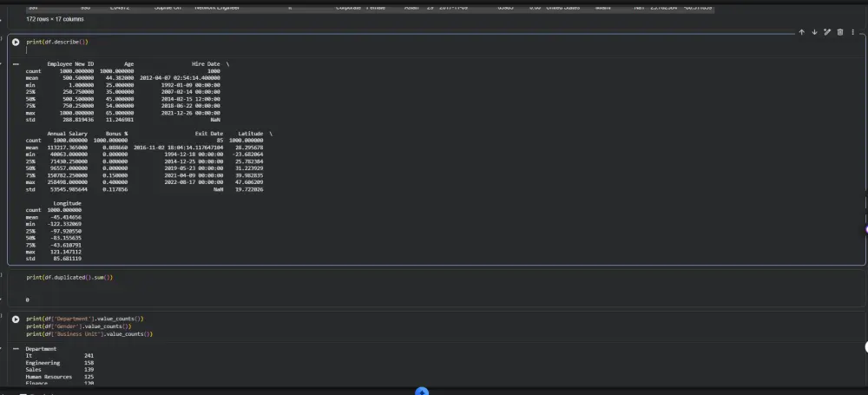Select the 'Exit Date' column header
This screenshot has height=395, width=868.
(209, 134)
